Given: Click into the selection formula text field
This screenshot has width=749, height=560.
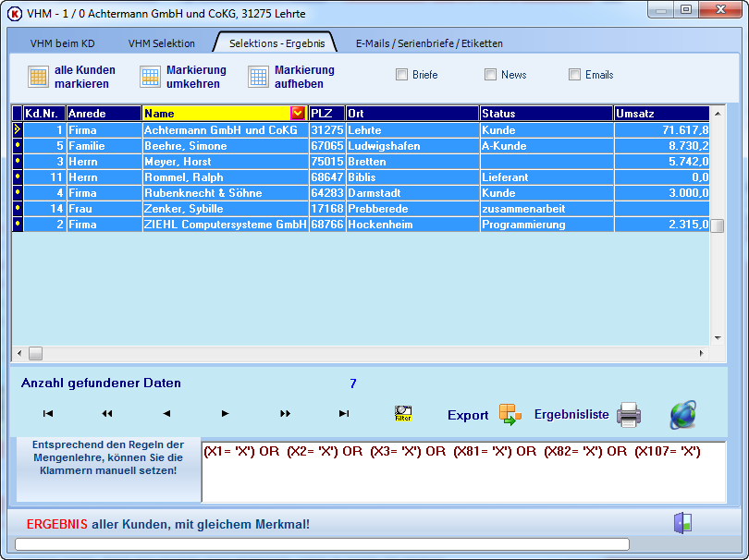Looking at the screenshot, I should point(464,471).
